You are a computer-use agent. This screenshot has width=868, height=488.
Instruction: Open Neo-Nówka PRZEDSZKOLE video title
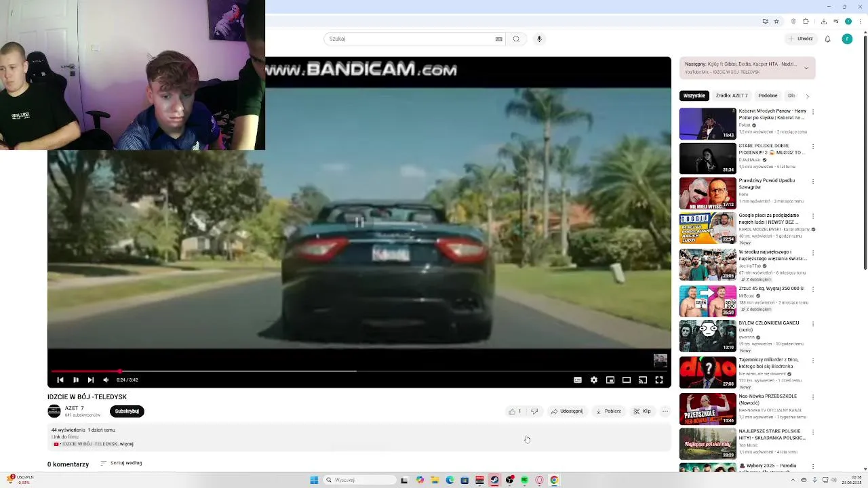point(768,399)
